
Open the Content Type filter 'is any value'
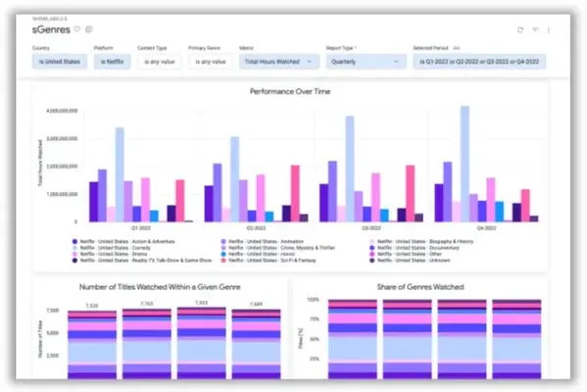click(x=160, y=62)
